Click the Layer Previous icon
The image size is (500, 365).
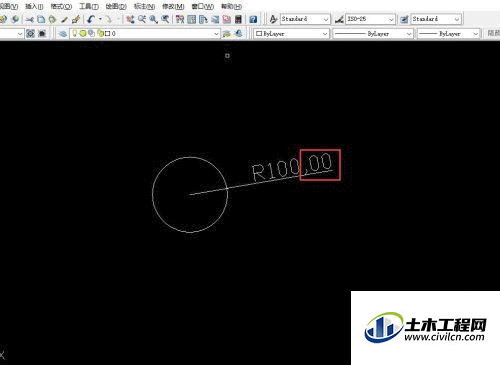pos(239,33)
